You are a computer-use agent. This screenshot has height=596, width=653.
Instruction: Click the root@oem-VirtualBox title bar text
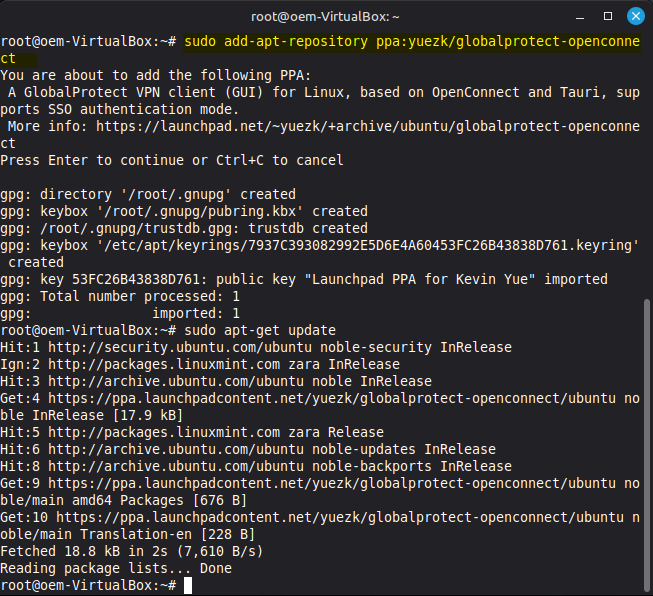point(326,17)
